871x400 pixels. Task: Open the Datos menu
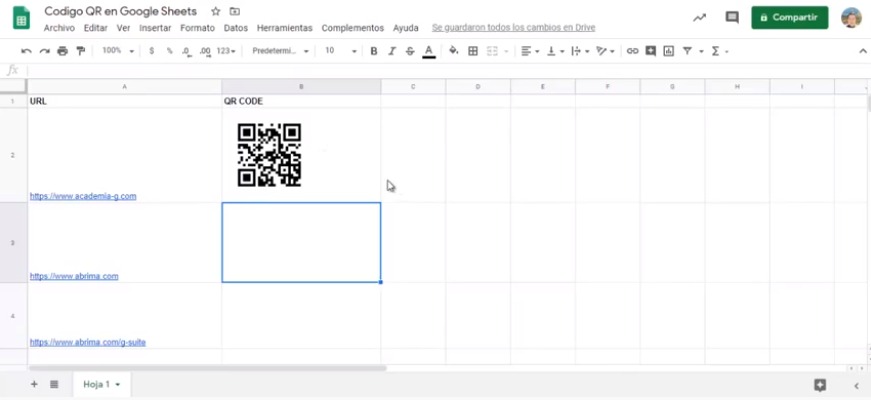(x=236, y=28)
